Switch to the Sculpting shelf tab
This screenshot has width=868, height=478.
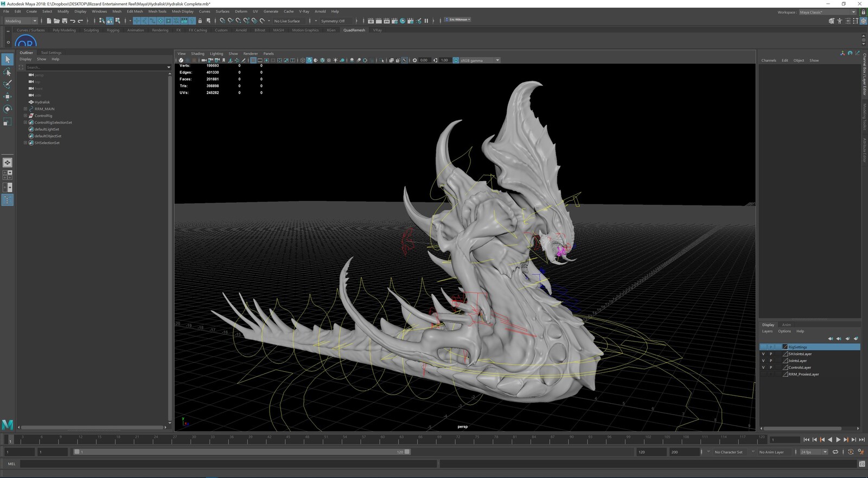pos(91,30)
